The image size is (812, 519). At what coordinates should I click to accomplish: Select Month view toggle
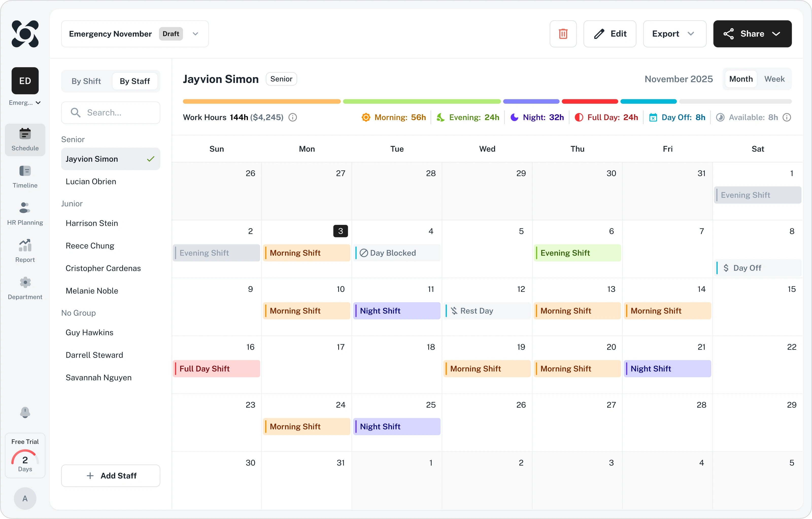[x=740, y=79]
